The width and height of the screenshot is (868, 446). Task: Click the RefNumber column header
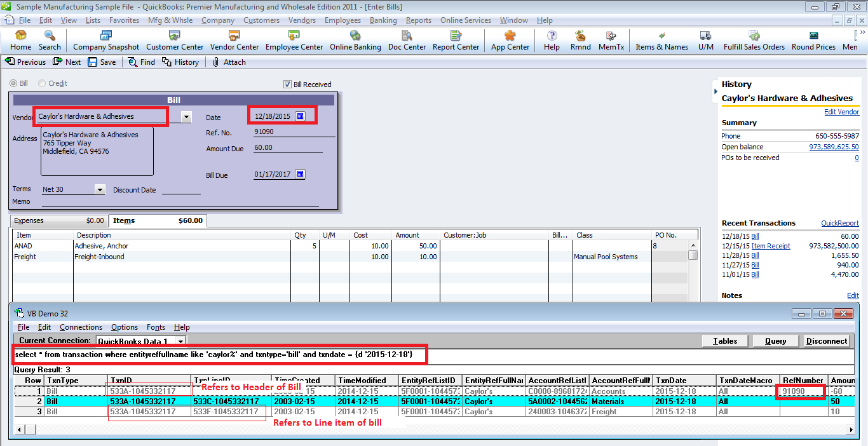tap(804, 380)
